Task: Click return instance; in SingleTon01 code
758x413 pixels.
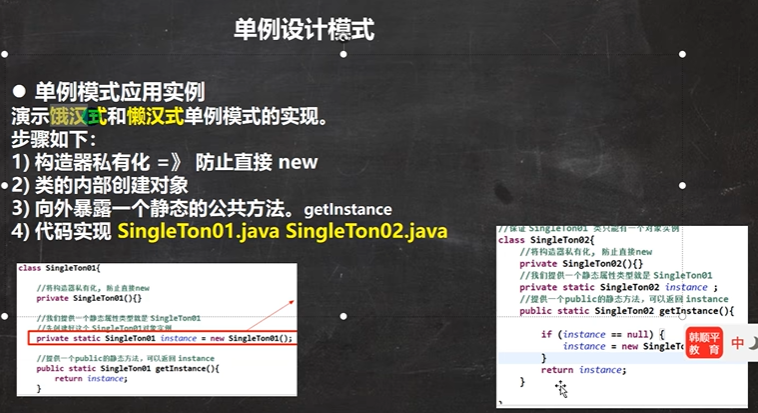Action: coord(91,379)
